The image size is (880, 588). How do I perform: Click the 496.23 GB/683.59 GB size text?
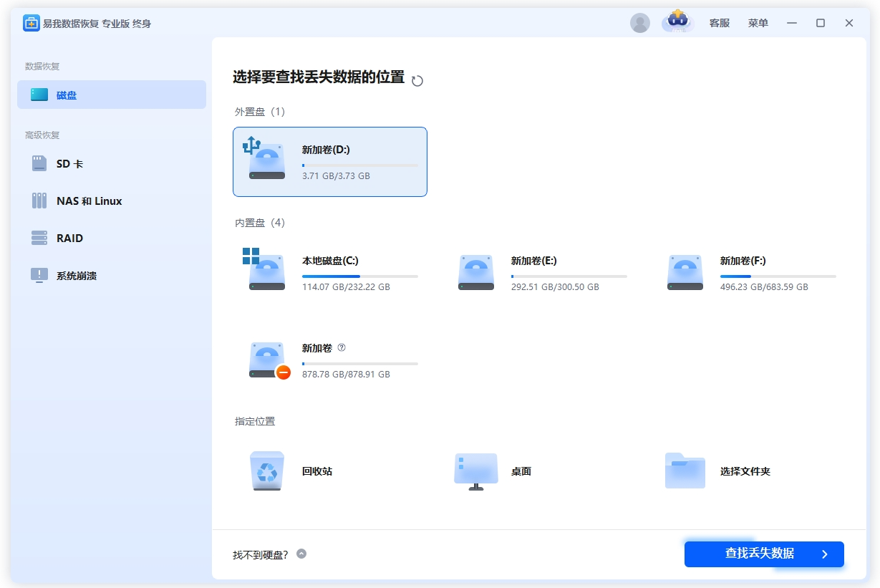click(764, 286)
